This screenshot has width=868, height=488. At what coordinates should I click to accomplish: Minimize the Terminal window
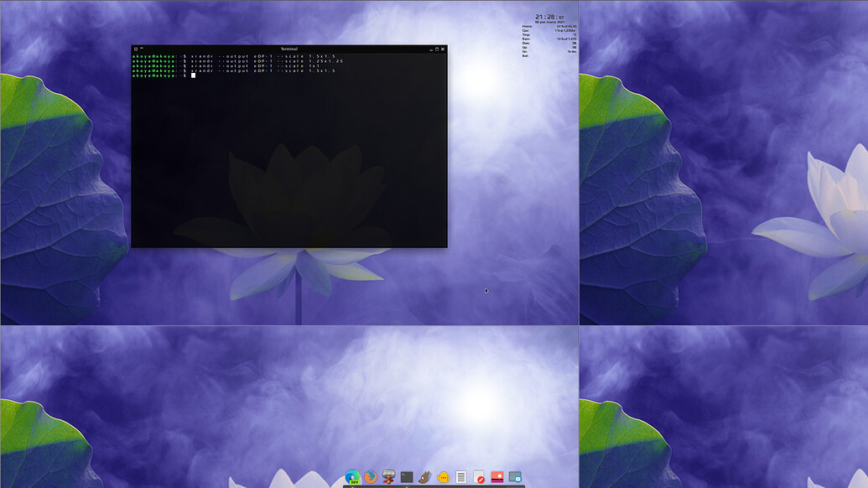click(430, 49)
